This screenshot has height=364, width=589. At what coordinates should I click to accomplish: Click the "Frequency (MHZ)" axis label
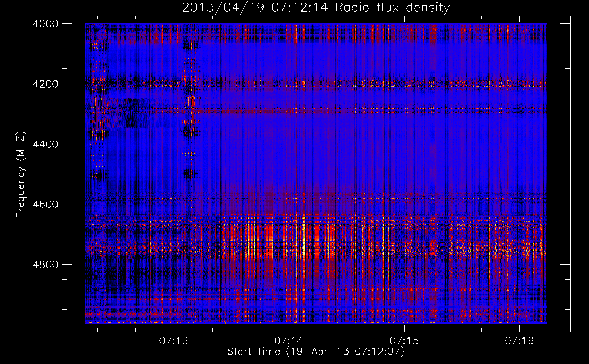pos(21,175)
